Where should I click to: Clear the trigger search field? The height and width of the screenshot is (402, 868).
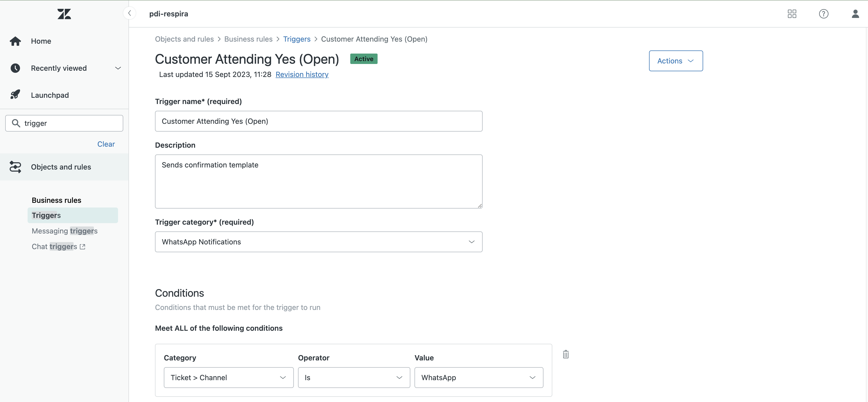[106, 144]
